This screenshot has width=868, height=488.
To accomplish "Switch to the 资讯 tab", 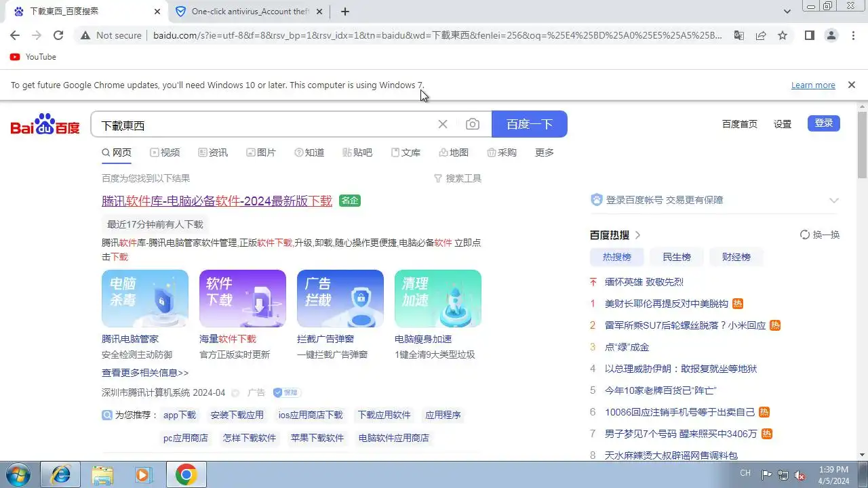I will point(213,152).
